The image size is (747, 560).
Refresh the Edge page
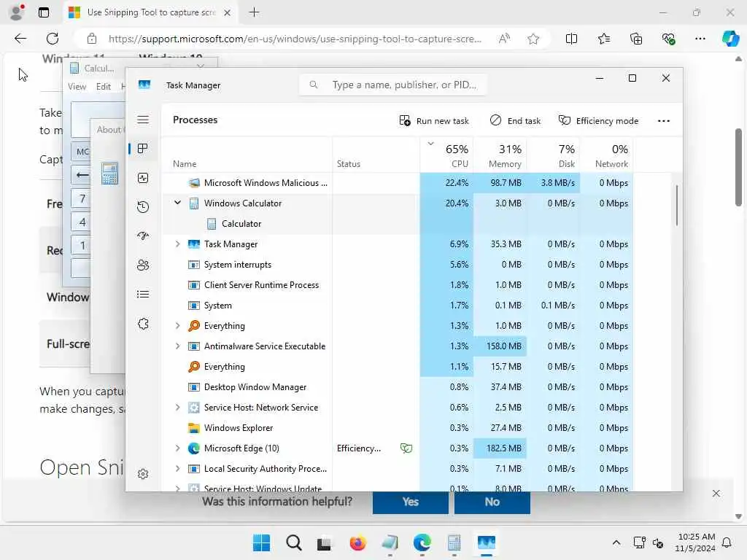point(53,39)
